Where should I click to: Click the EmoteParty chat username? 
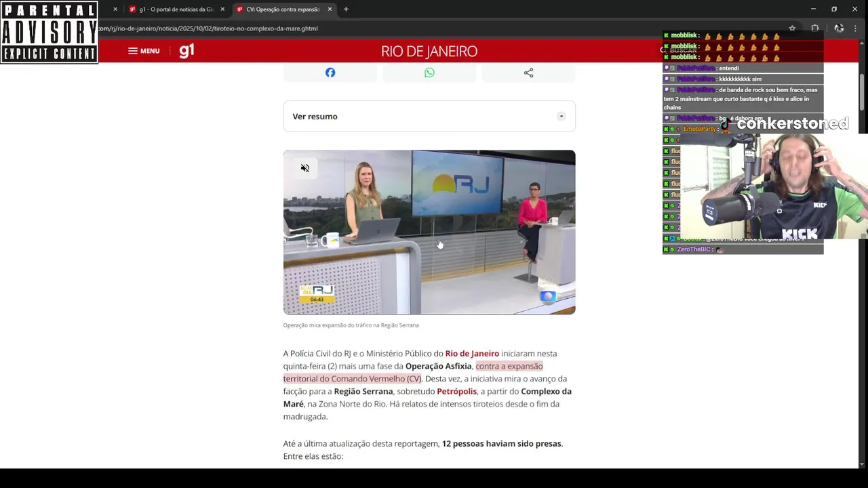tap(699, 129)
